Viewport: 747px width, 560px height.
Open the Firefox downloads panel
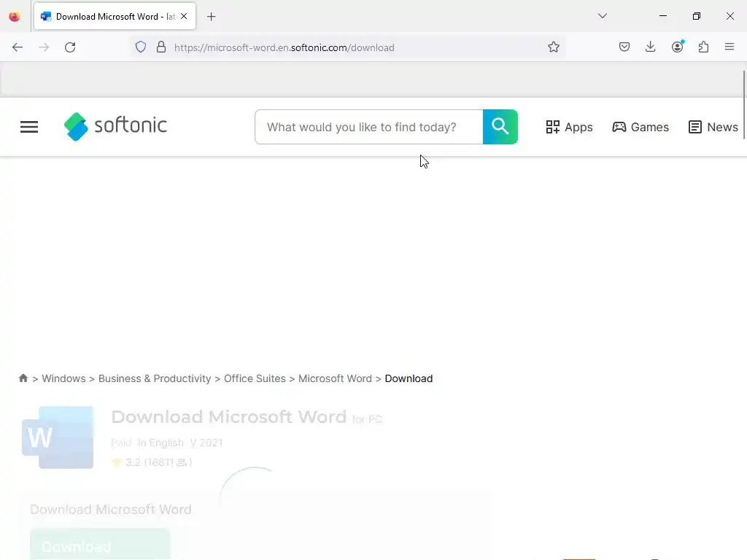tap(650, 47)
